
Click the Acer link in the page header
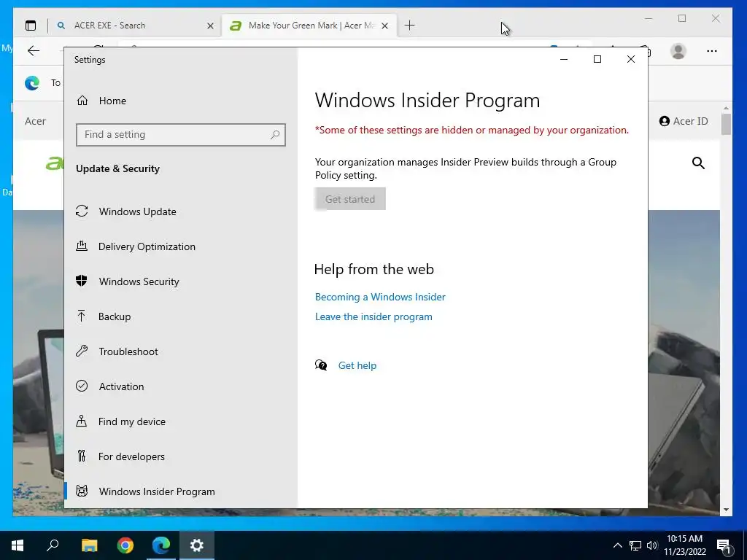[35, 122]
